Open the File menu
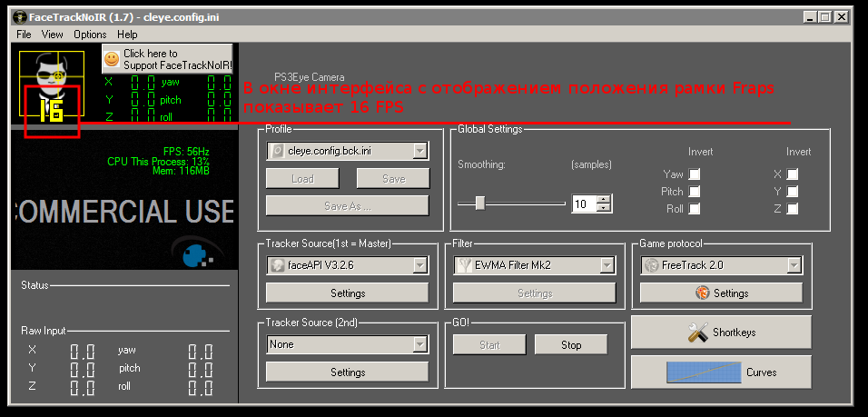The width and height of the screenshot is (868, 417). [24, 35]
